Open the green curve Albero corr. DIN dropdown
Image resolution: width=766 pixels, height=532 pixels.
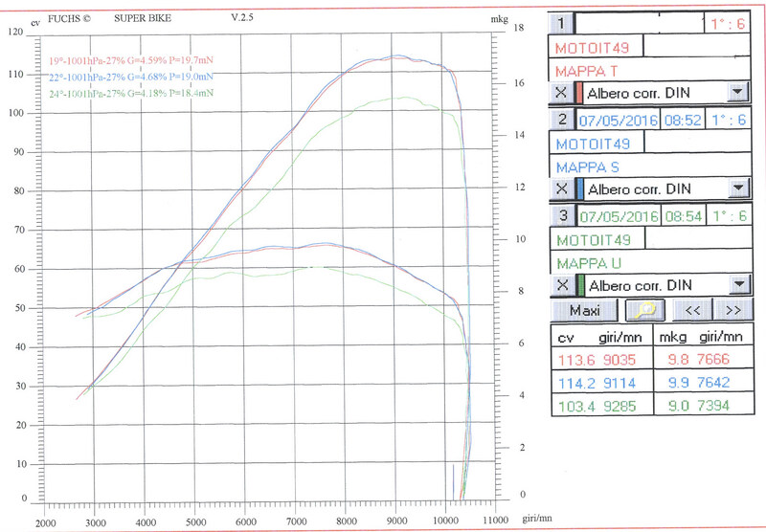coord(736,285)
